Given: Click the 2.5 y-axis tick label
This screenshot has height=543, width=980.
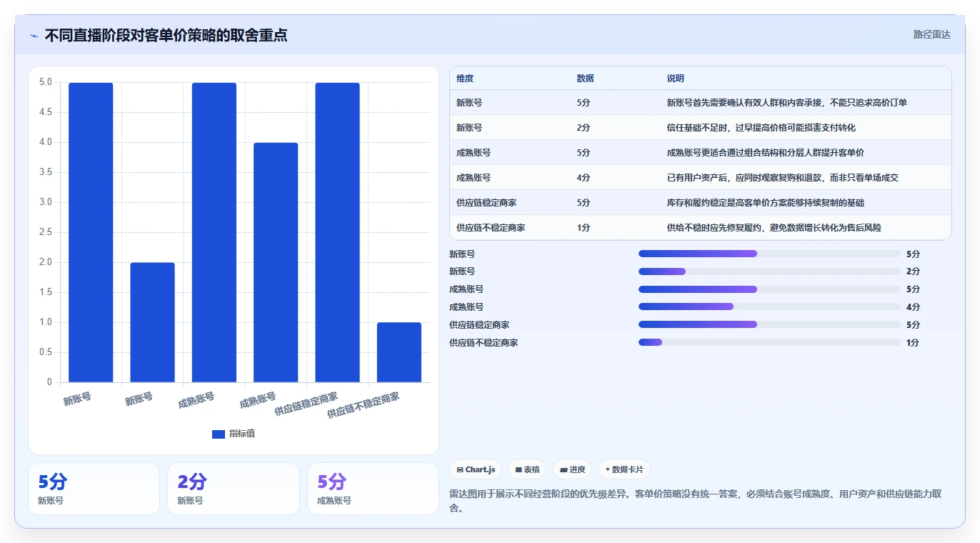Looking at the screenshot, I should pyautogui.click(x=46, y=232).
